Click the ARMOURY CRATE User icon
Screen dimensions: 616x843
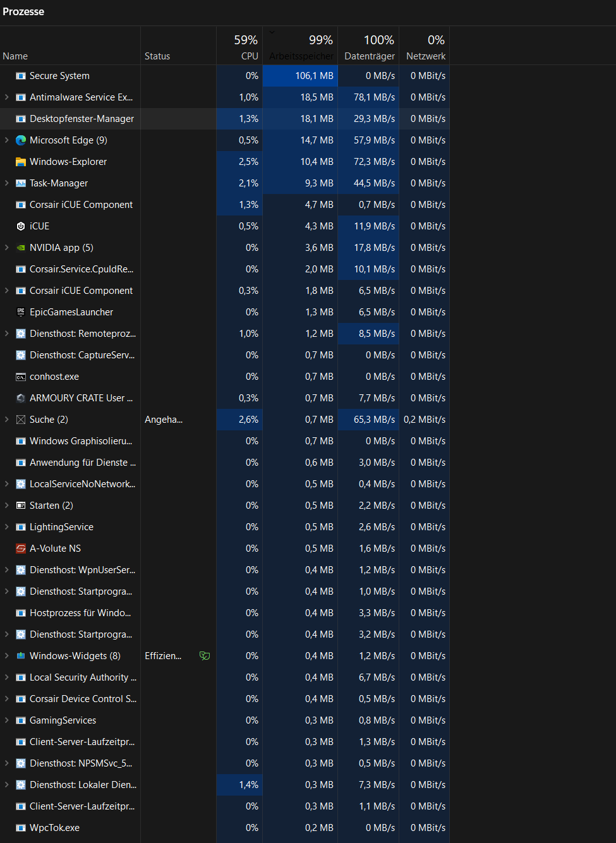21,398
